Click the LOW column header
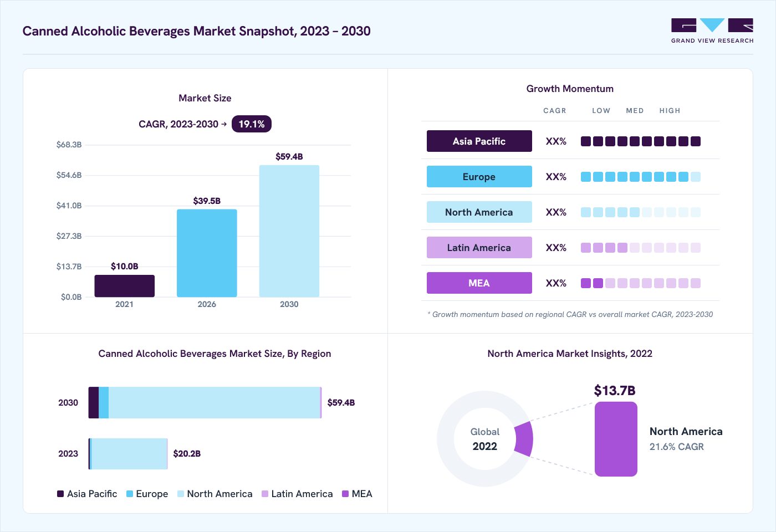The height and width of the screenshot is (532, 776). pyautogui.click(x=601, y=111)
